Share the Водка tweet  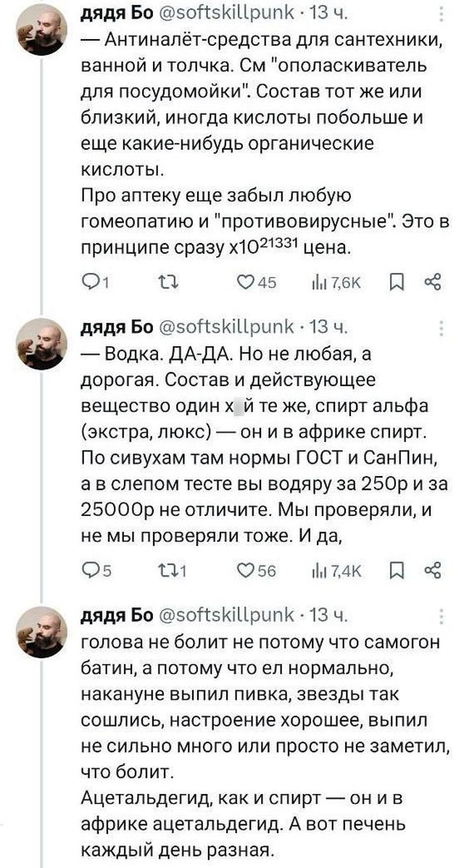pyautogui.click(x=432, y=571)
